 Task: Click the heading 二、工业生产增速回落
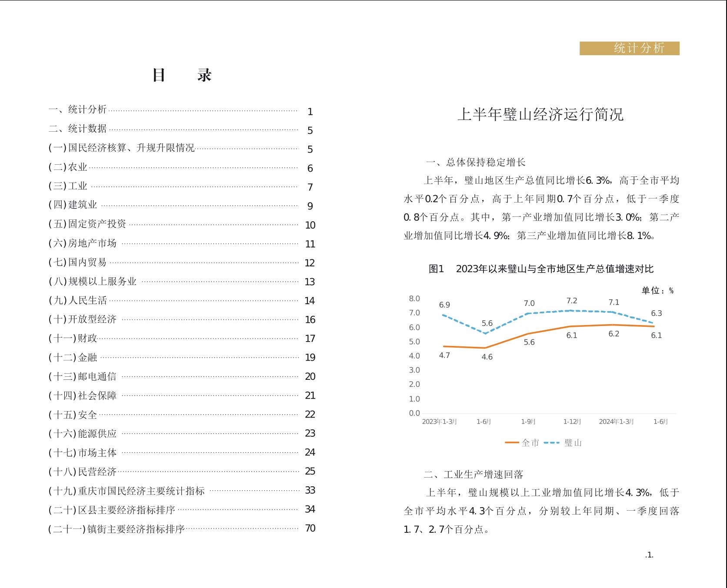click(474, 474)
